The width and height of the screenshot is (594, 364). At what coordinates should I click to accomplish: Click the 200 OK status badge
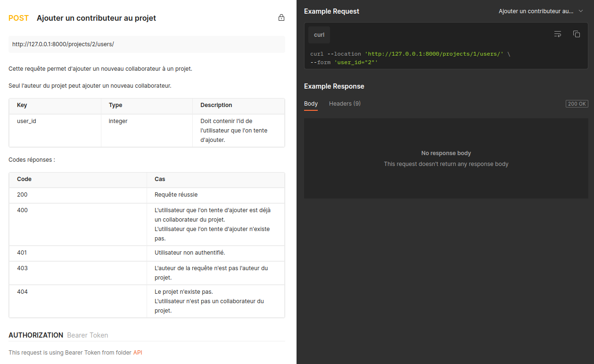point(577,104)
